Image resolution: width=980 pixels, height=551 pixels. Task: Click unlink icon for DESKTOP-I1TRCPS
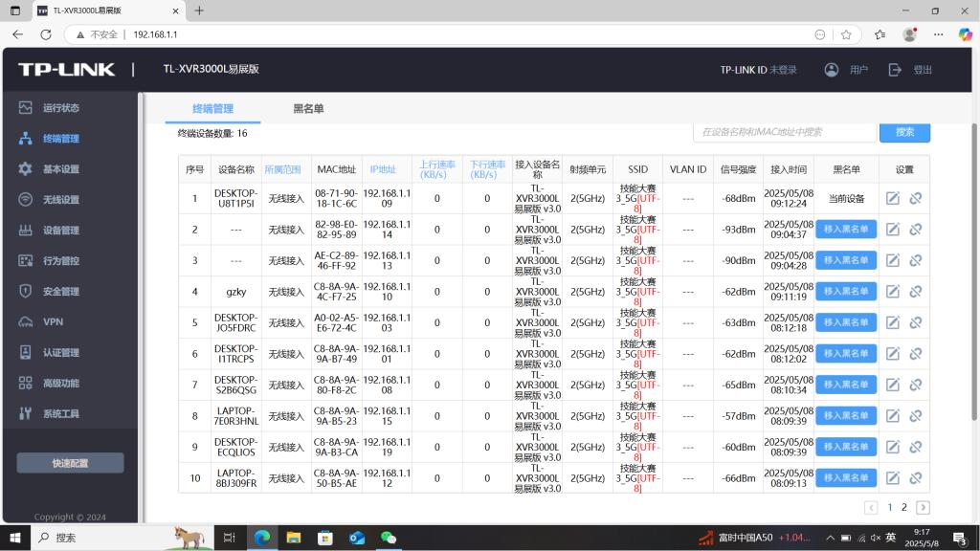click(916, 354)
